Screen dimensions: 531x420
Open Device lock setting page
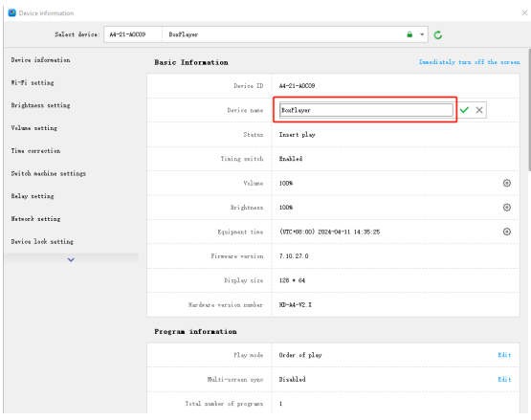(x=42, y=241)
